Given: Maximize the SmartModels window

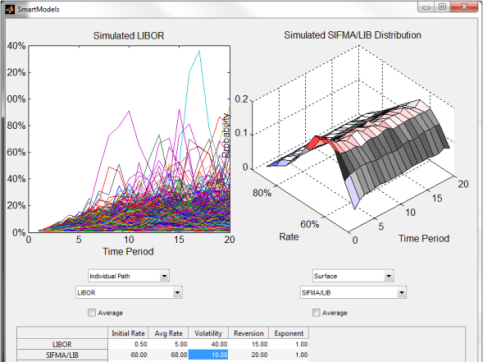Looking at the screenshot, I should [442, 7].
